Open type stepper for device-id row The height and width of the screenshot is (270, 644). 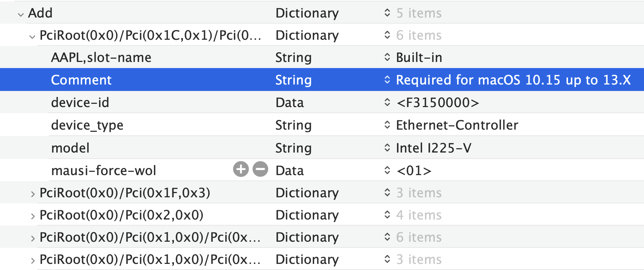(x=387, y=102)
